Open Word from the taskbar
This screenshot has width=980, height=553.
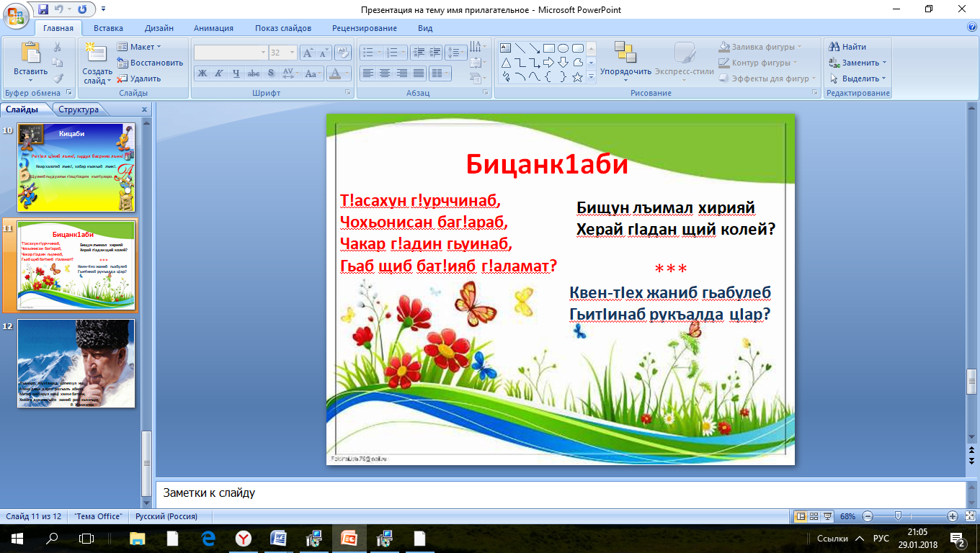(279, 538)
